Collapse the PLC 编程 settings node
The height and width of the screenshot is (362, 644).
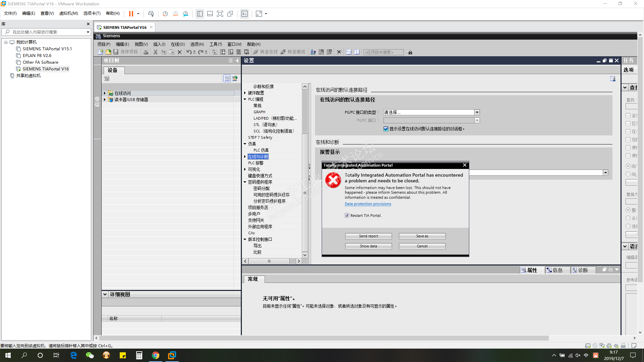245,99
